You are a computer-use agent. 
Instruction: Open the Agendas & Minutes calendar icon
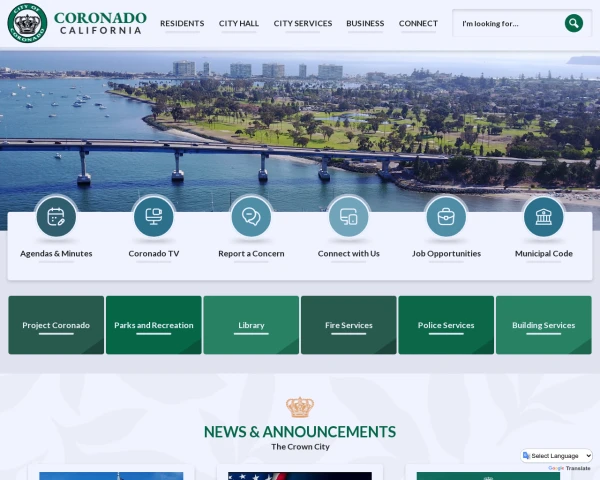pos(56,217)
